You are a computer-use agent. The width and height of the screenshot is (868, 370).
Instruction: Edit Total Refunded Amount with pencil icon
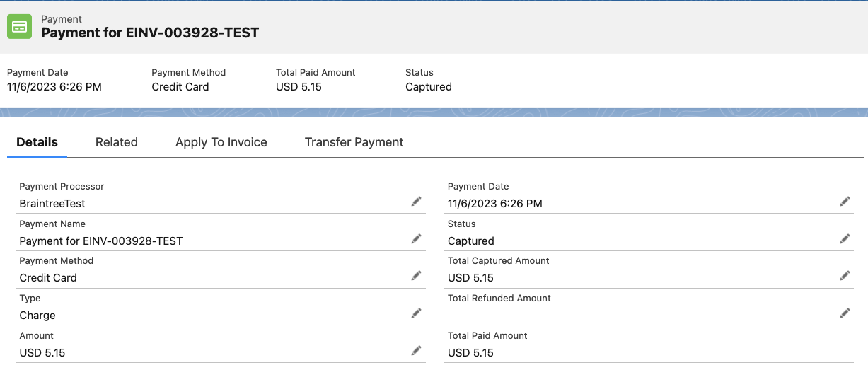pyautogui.click(x=845, y=313)
